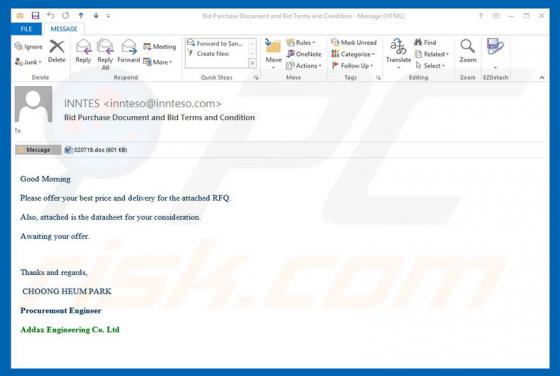560x376 pixels.
Task: Open the Move folder dropdown
Action: (273, 55)
